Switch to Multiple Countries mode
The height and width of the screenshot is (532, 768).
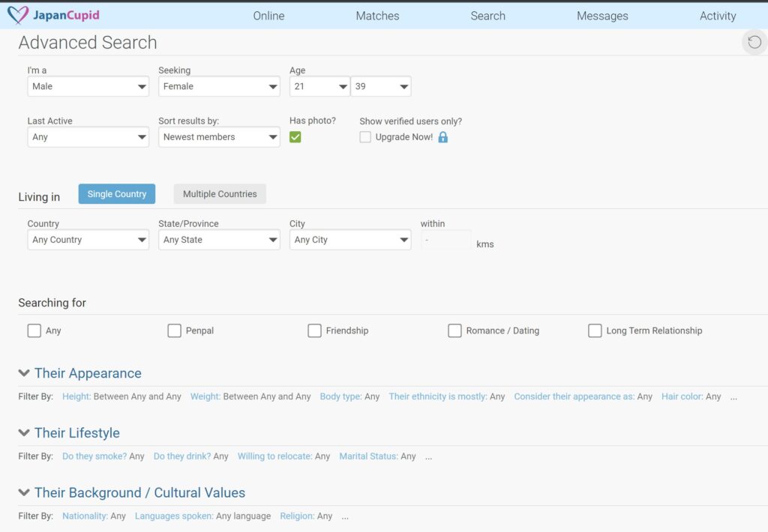click(220, 194)
